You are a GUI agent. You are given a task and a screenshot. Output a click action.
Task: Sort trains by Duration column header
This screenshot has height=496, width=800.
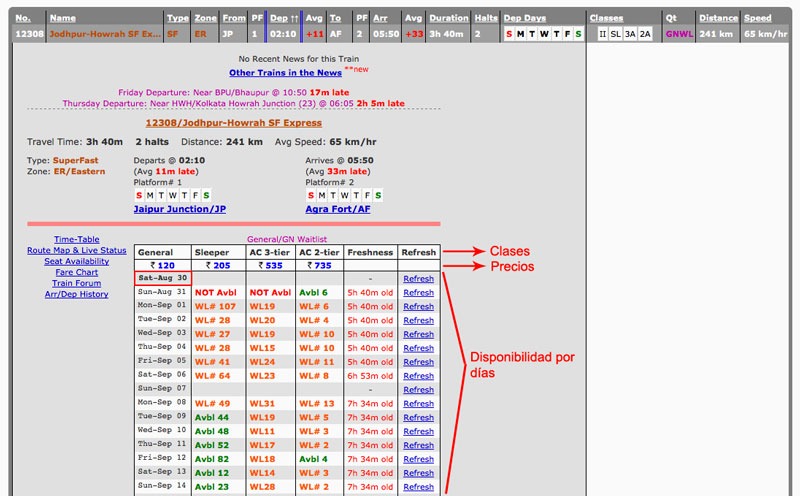[x=448, y=18]
